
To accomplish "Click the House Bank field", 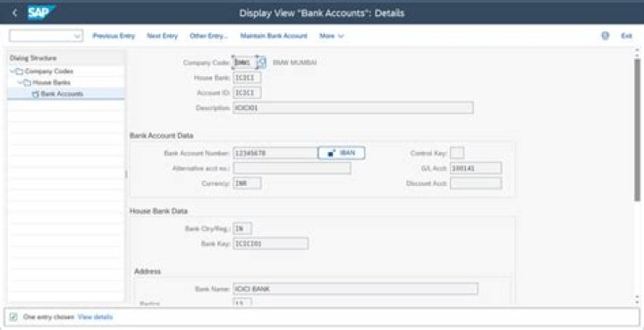I will click(247, 78).
